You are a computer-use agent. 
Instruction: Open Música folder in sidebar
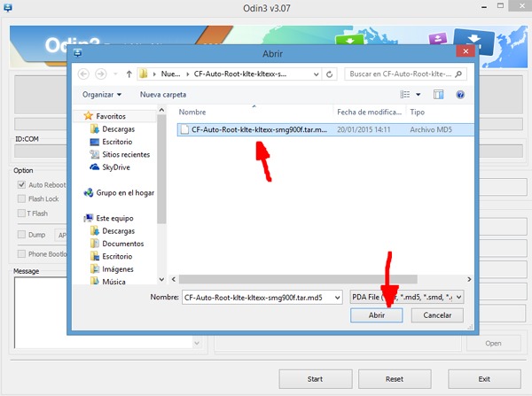(113, 282)
